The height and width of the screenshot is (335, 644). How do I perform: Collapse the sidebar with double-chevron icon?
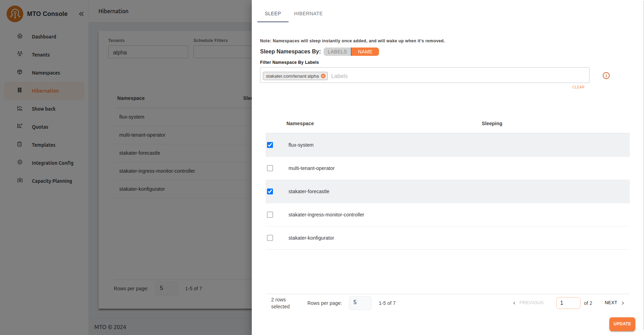81,14
